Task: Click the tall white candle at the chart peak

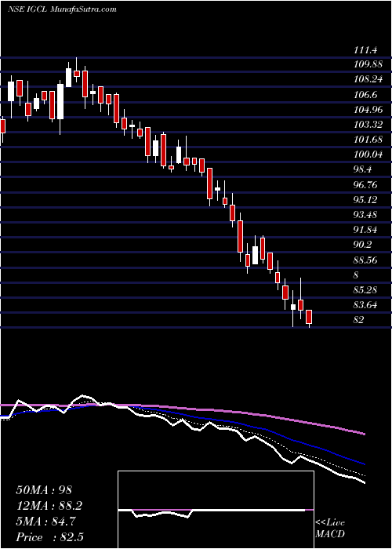Action: [69, 78]
